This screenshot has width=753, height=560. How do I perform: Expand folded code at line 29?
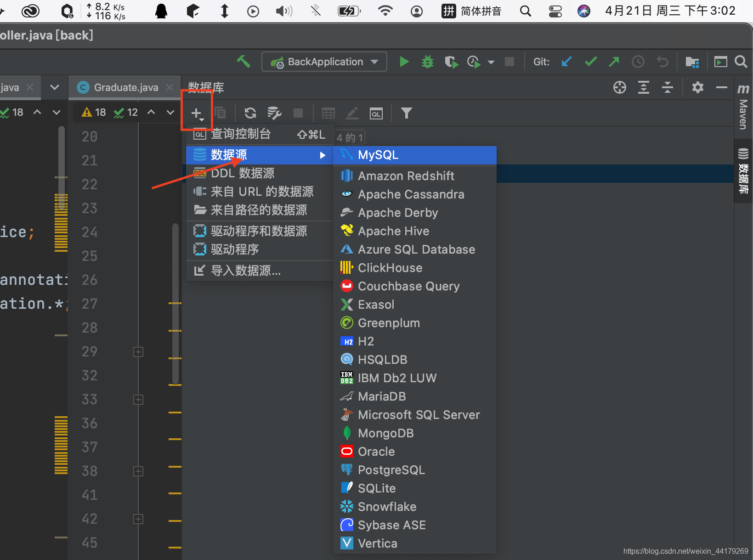[138, 352]
